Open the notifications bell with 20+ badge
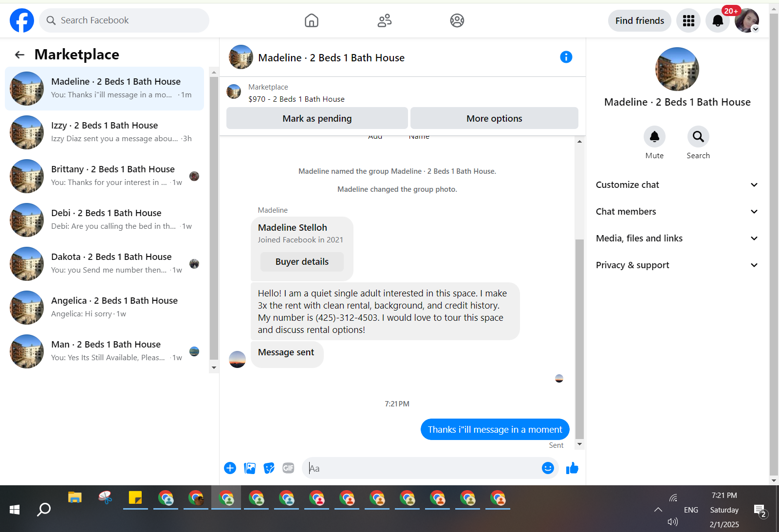Viewport: 779px width, 532px height. pyautogui.click(x=718, y=20)
